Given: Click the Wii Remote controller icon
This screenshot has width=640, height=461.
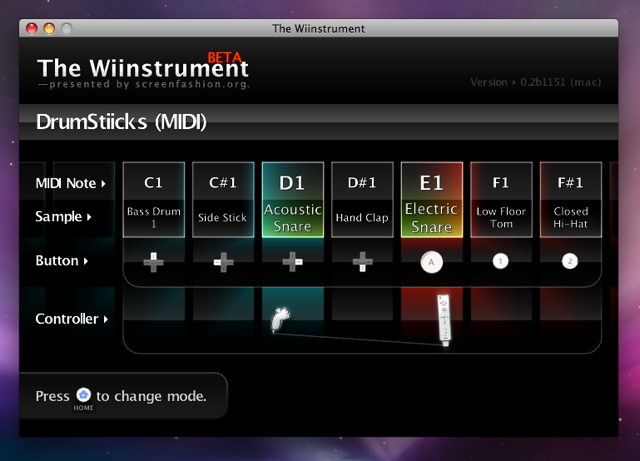Looking at the screenshot, I should click(x=444, y=320).
